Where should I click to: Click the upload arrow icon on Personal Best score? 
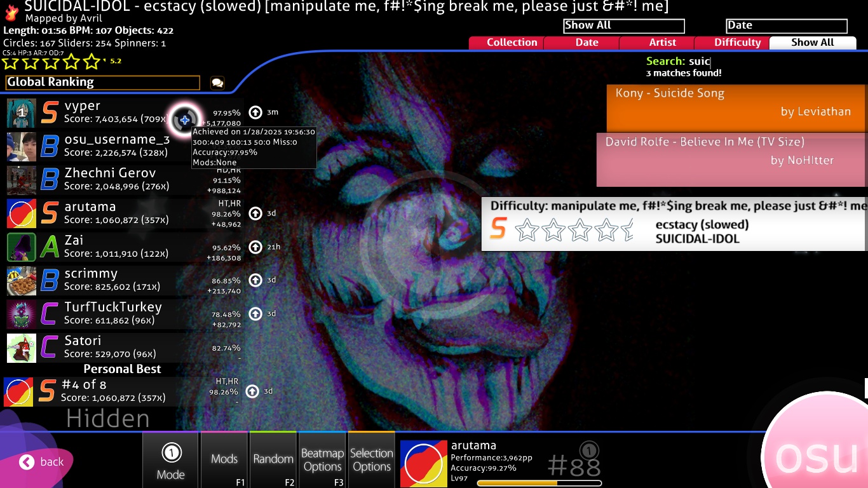tap(252, 391)
